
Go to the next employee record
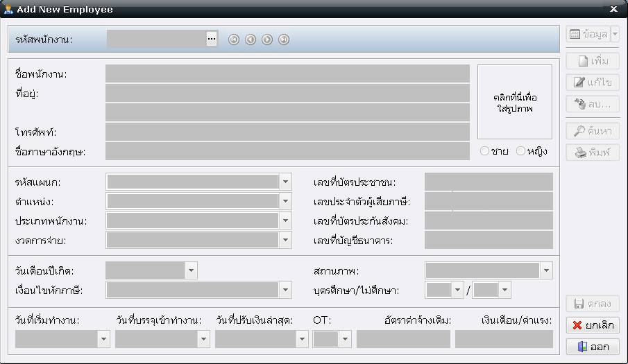tap(267, 40)
